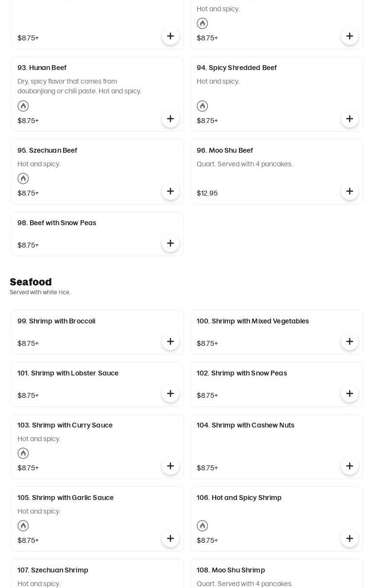Add 94. Spicy Shredded Beef to cart
Screen dimensions: 374x588
pyautogui.click(x=350, y=119)
